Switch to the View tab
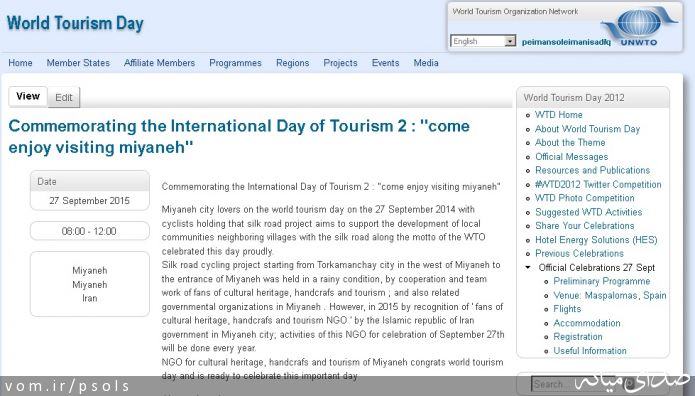695x396 pixels. (28, 96)
